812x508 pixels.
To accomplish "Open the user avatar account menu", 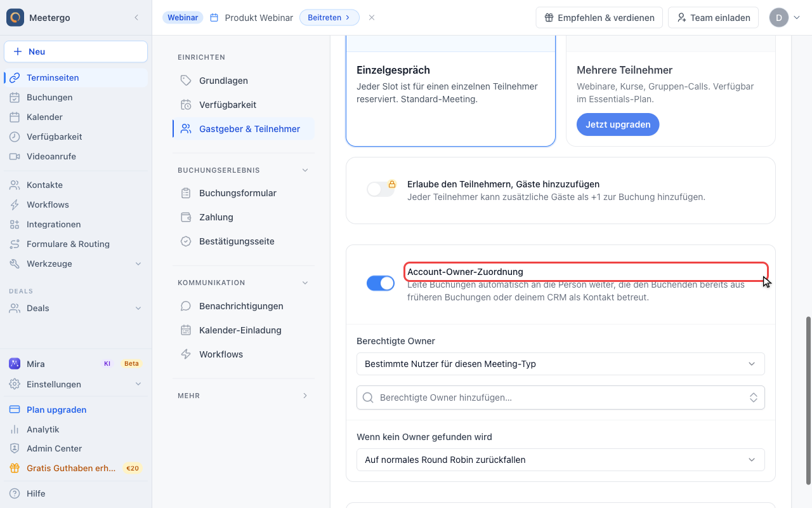I will [785, 18].
